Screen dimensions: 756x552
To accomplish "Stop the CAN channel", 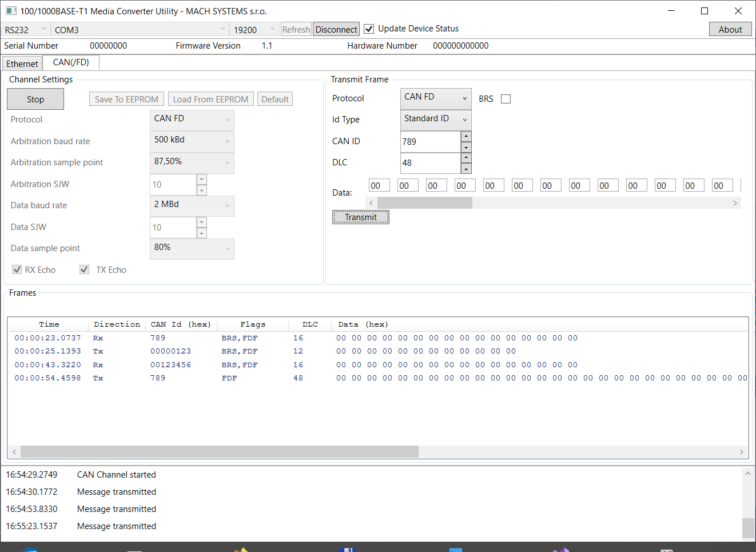I will (35, 99).
